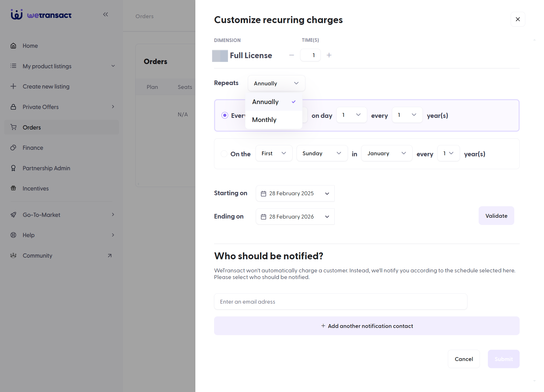544x392 pixels.
Task: Click the Private Offers lock icon
Action: pos(13,107)
